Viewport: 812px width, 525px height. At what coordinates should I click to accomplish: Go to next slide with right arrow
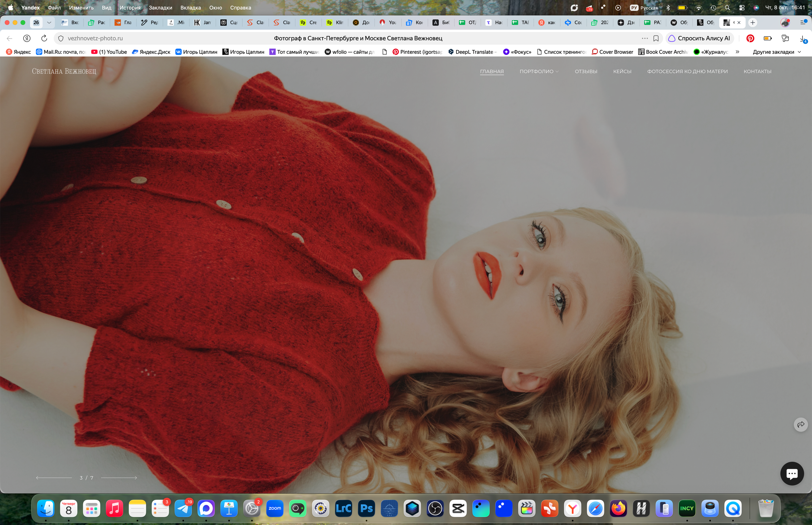tap(119, 478)
